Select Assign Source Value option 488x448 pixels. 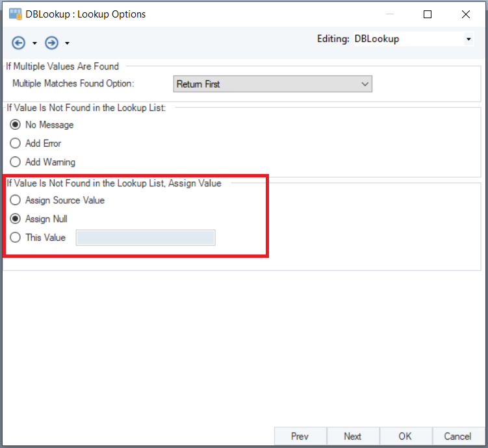pos(16,200)
